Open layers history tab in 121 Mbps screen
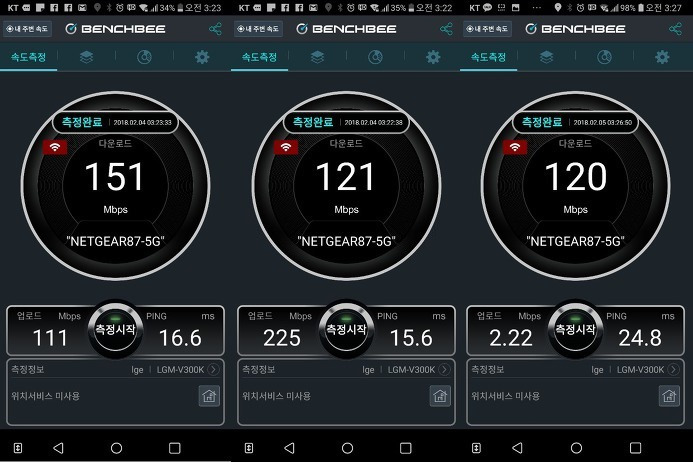Screen dimensions: 693x462 click(x=317, y=57)
